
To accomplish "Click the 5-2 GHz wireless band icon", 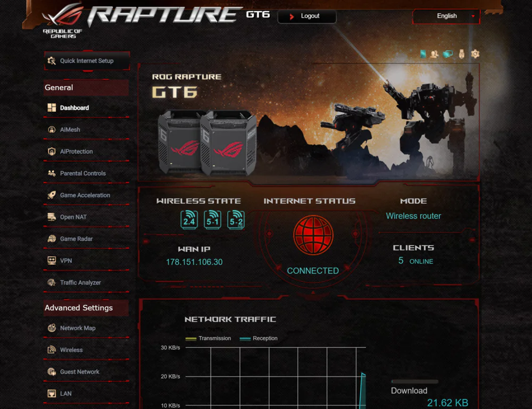I will (236, 220).
